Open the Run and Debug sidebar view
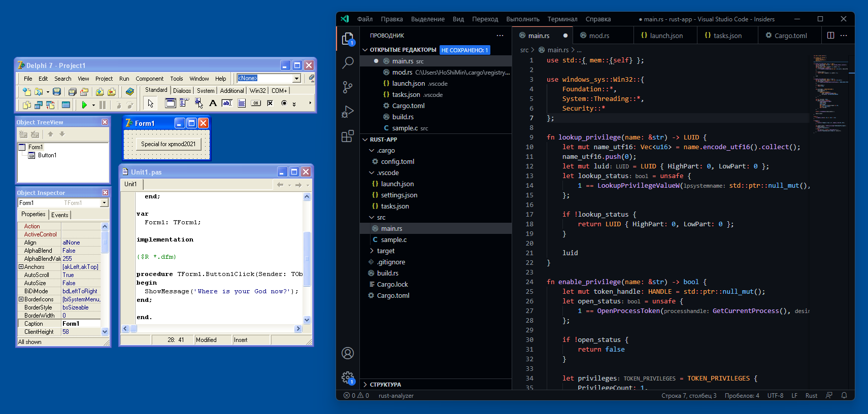868x414 pixels. (348, 112)
